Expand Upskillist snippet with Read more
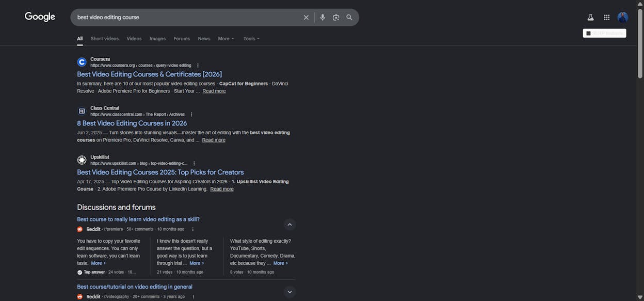This screenshot has width=644, height=301. [222, 189]
